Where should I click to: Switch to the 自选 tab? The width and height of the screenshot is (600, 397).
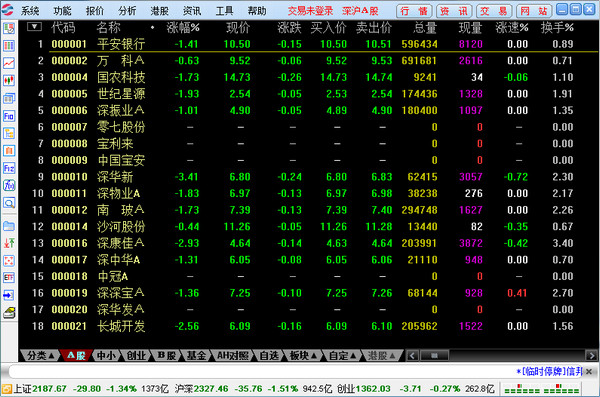269,356
